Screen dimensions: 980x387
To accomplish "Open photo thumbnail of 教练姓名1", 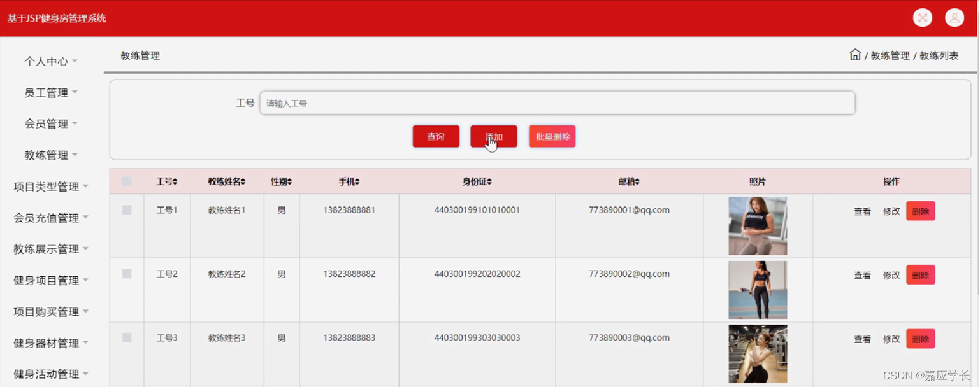I will [758, 226].
